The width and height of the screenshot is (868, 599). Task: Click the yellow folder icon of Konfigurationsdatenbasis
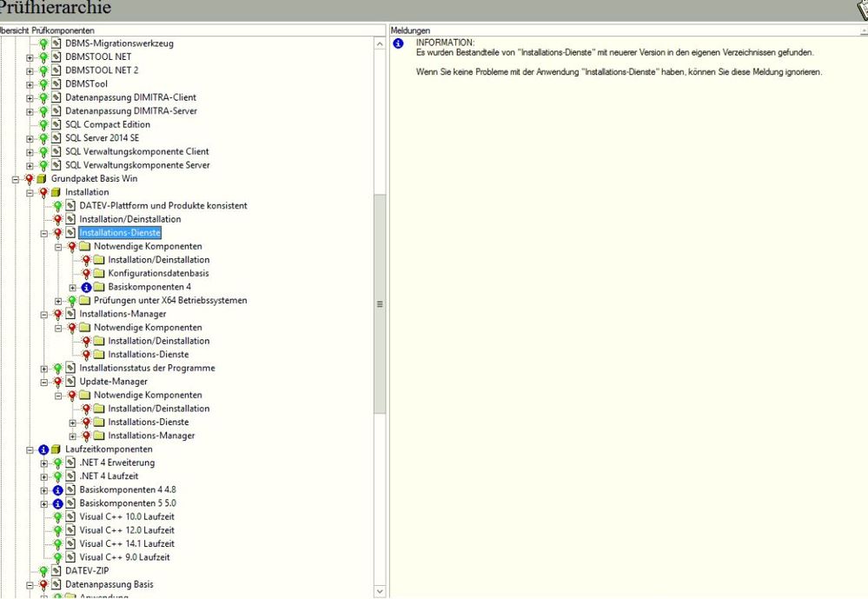coord(99,274)
